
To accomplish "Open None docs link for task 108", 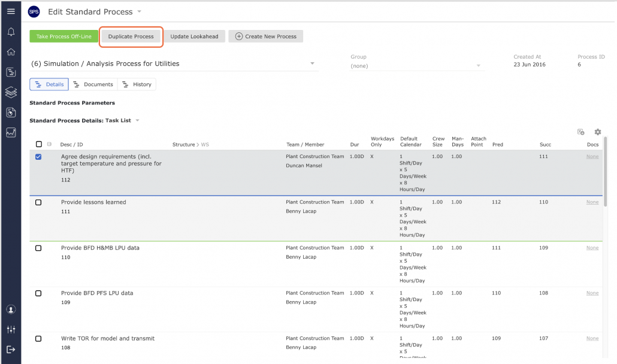I will 592,338.
